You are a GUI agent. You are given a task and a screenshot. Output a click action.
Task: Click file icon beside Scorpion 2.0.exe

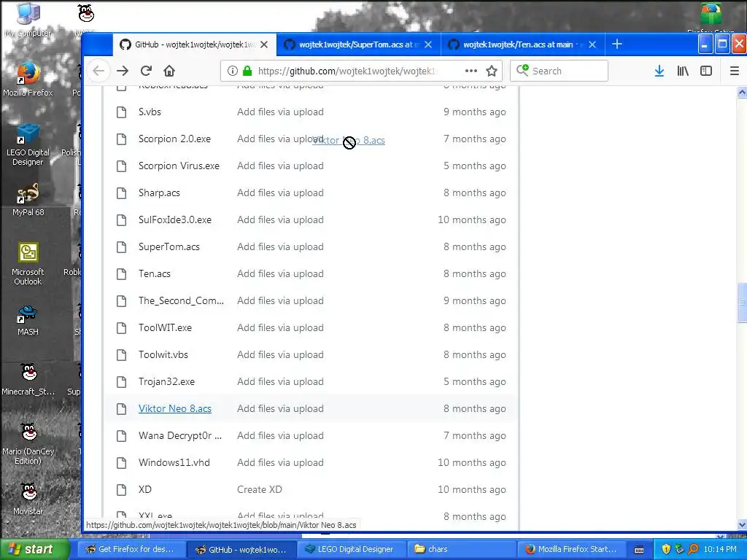(122, 139)
